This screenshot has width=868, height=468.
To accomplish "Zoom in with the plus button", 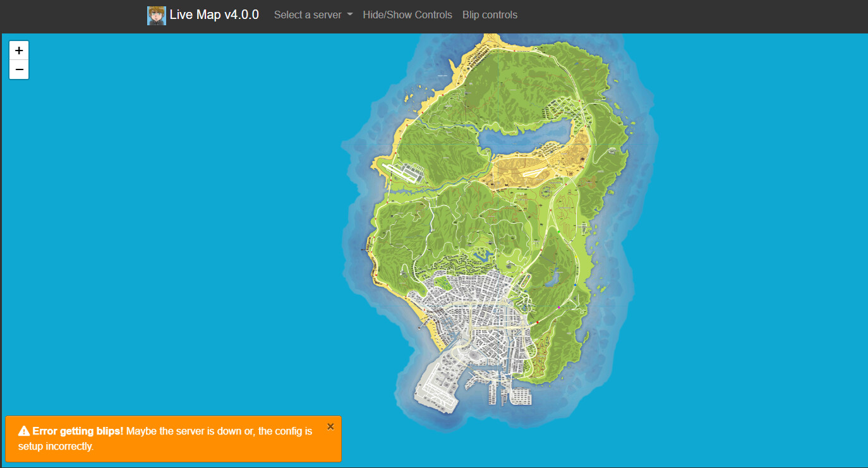I will (x=19, y=51).
